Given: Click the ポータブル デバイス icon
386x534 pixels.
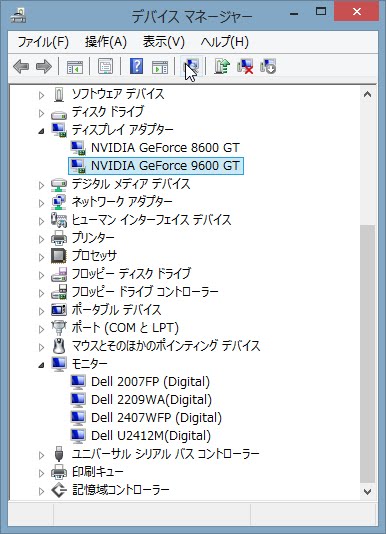Looking at the screenshot, I should click(59, 310).
